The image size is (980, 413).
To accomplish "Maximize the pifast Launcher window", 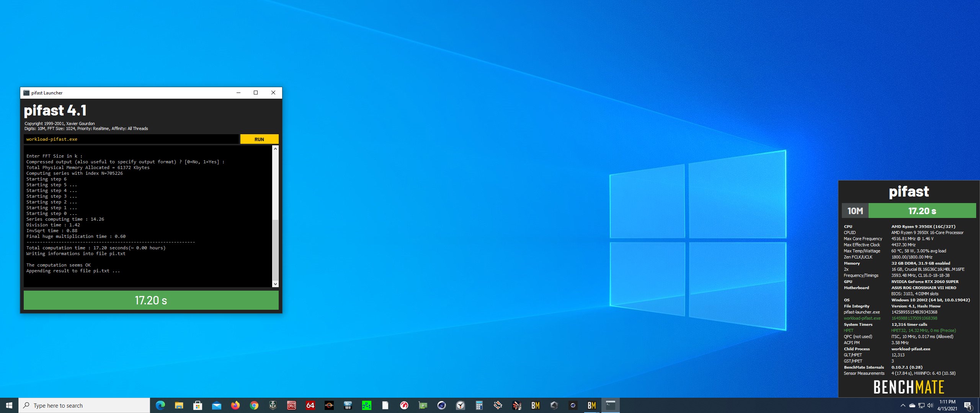I will pos(256,93).
